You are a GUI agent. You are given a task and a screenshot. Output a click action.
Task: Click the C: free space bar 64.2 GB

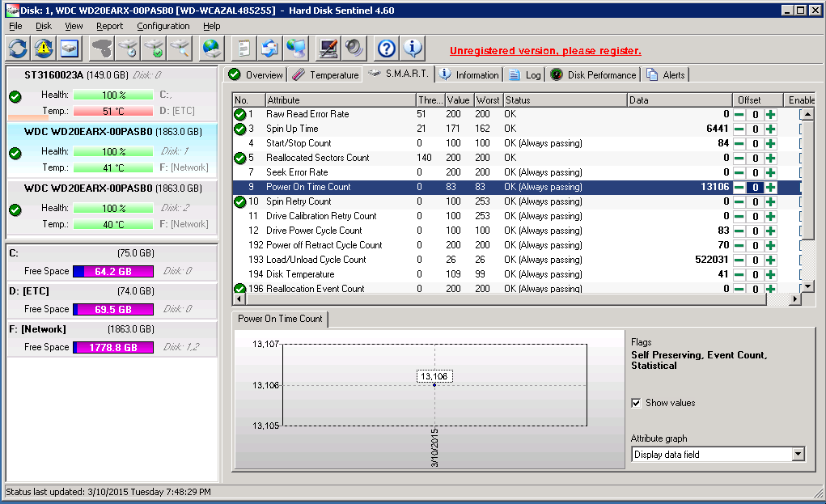113,271
